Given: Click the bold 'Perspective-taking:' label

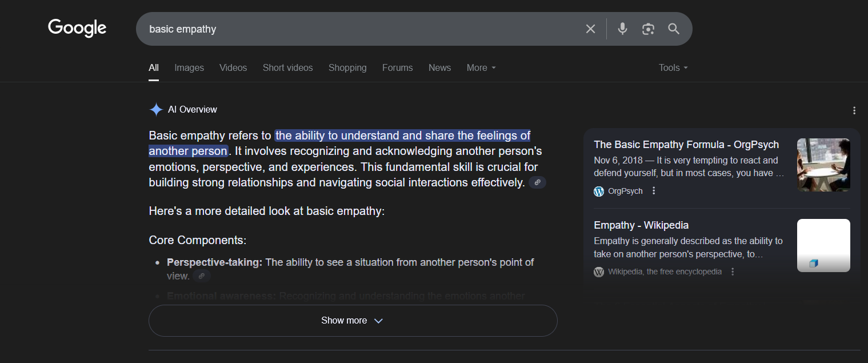Looking at the screenshot, I should [x=215, y=262].
